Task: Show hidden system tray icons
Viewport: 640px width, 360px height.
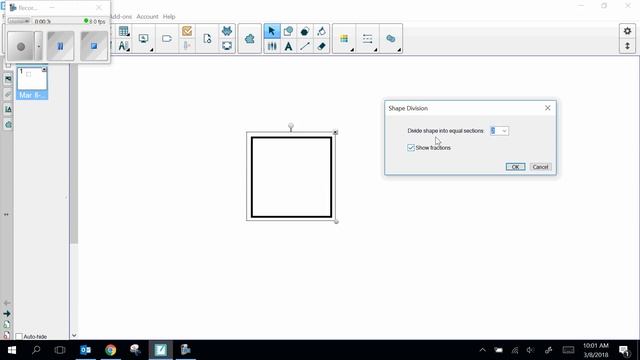Action: pos(482,350)
